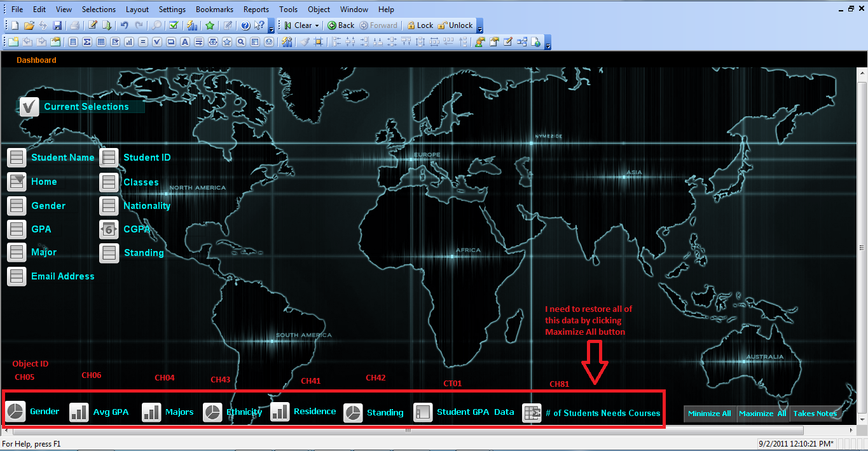Image resolution: width=868 pixels, height=451 pixels.
Task: Create a statistics box with sigma icon
Action: 87,42
